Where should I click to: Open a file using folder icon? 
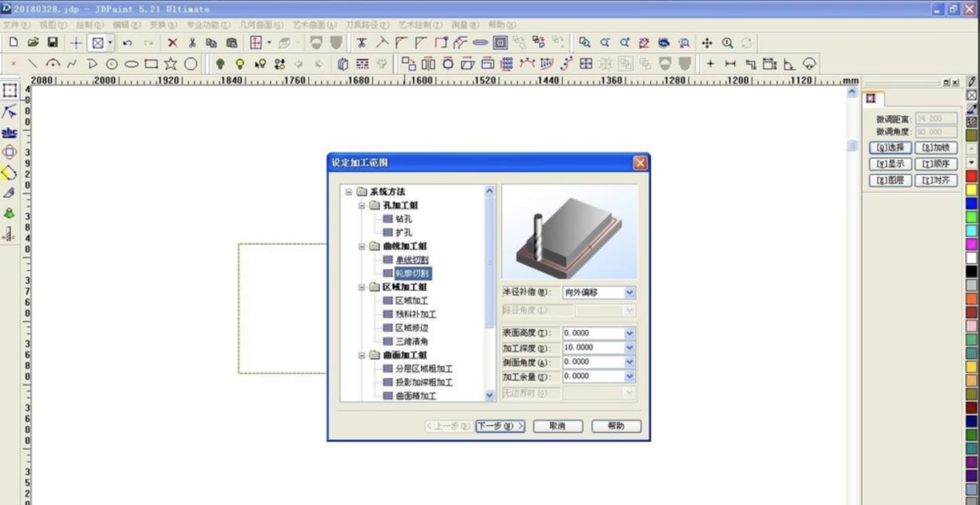(33, 43)
